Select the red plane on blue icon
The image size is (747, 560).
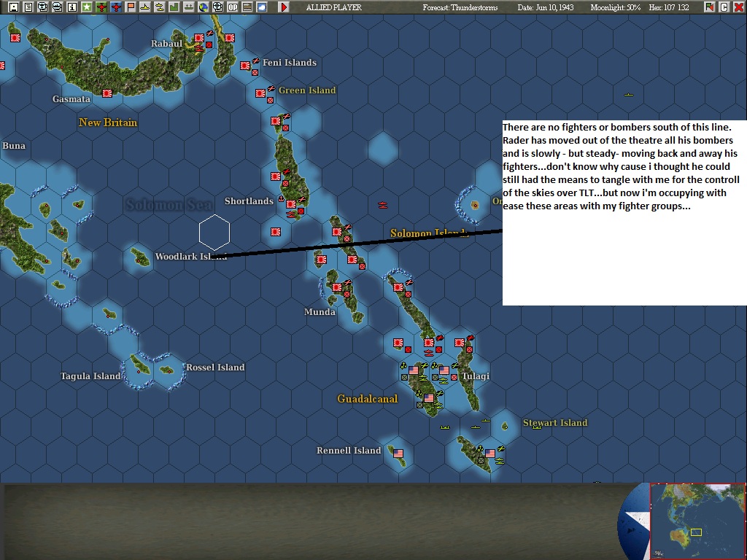(x=116, y=7)
